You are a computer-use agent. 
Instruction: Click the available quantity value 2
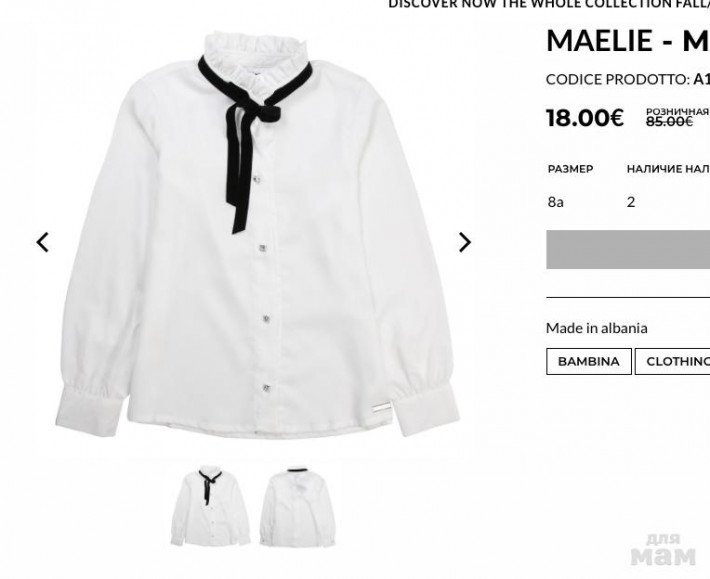point(631,202)
